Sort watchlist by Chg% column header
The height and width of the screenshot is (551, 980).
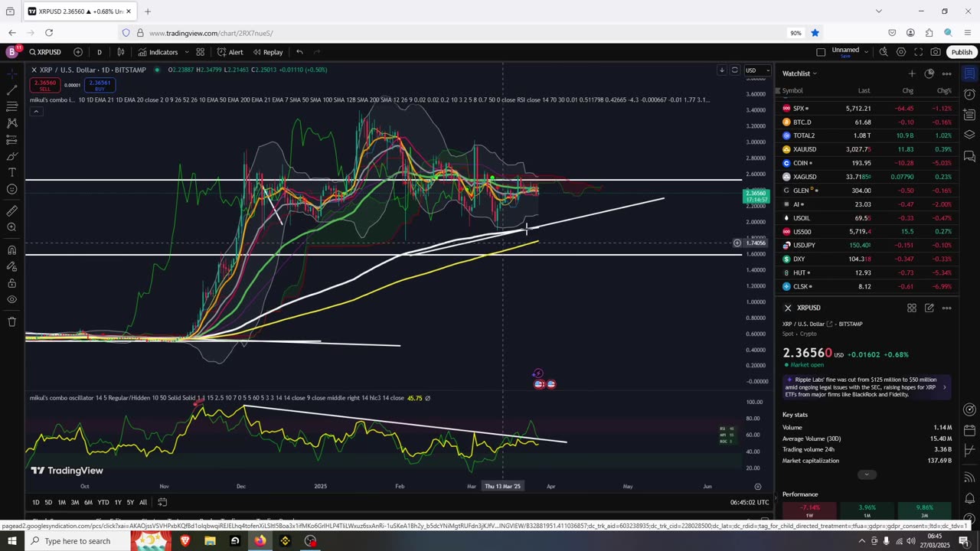945,90
